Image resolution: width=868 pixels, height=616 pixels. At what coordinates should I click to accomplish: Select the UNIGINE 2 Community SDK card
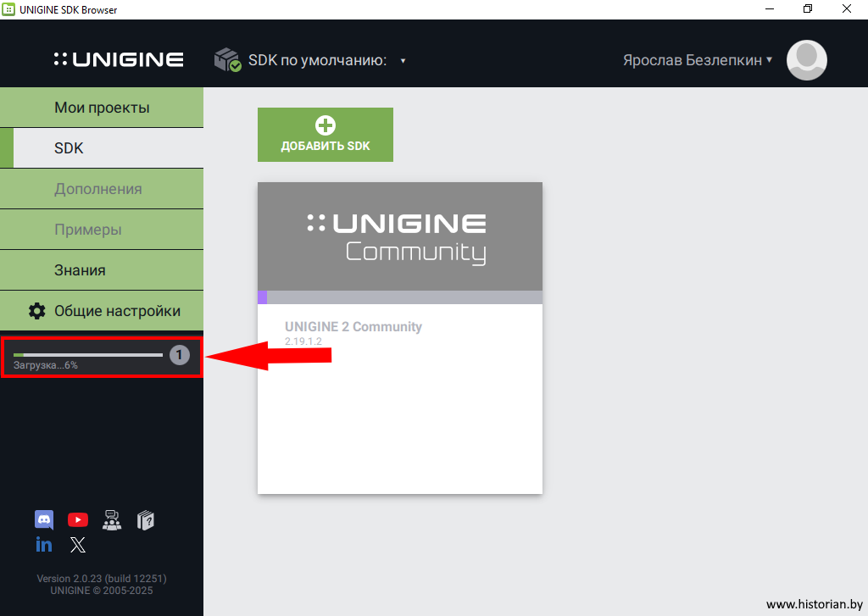(399, 337)
